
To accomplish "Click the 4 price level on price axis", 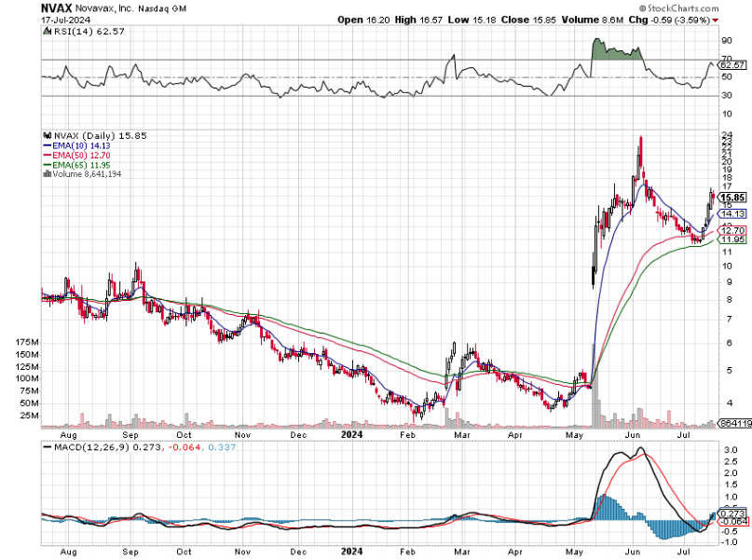I will (729, 403).
